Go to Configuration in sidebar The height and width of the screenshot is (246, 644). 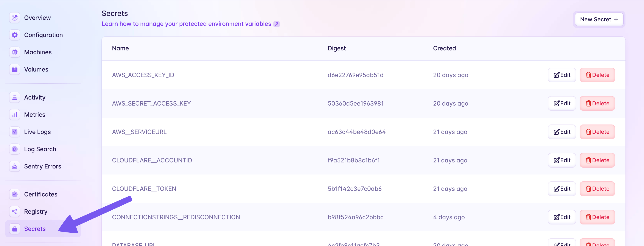pyautogui.click(x=43, y=35)
